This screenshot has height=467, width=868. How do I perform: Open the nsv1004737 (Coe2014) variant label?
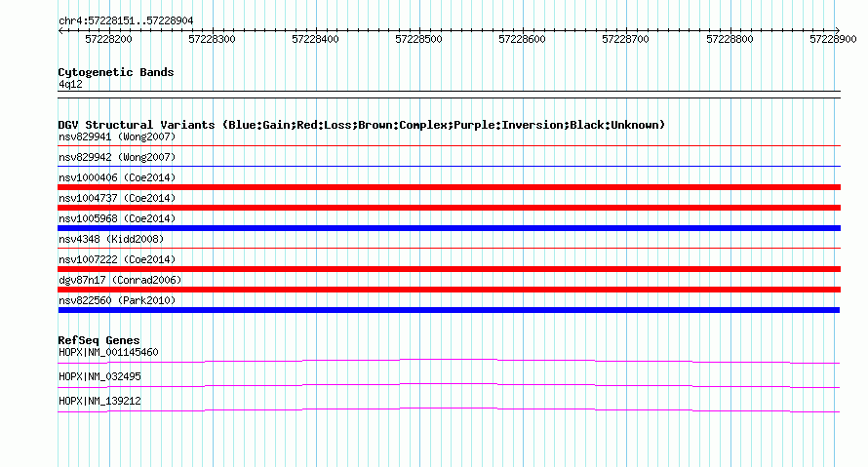117,198
